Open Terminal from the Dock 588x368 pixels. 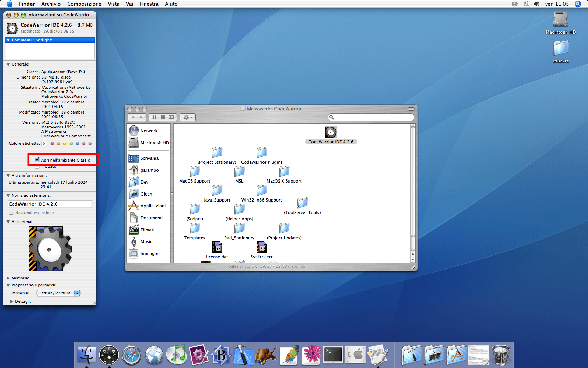coord(333,355)
